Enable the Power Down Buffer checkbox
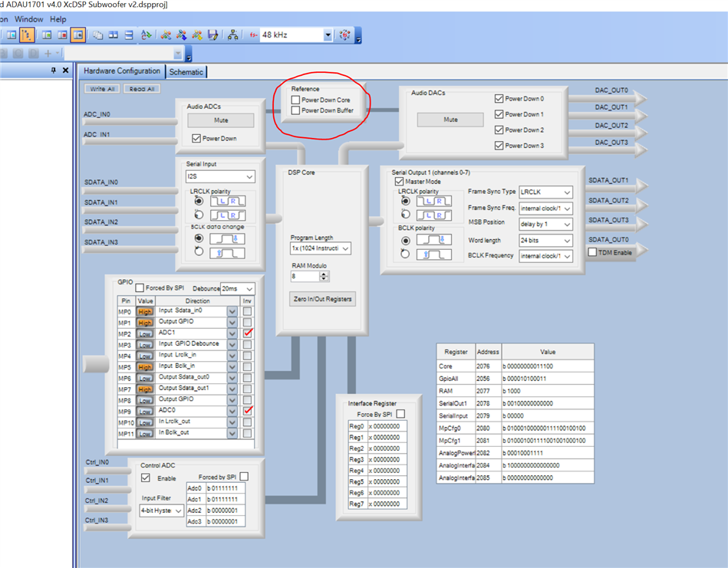 pos(295,110)
